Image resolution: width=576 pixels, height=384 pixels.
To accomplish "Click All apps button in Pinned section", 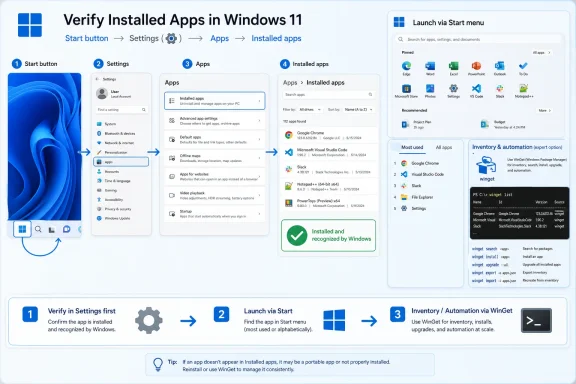I will tap(541, 53).
